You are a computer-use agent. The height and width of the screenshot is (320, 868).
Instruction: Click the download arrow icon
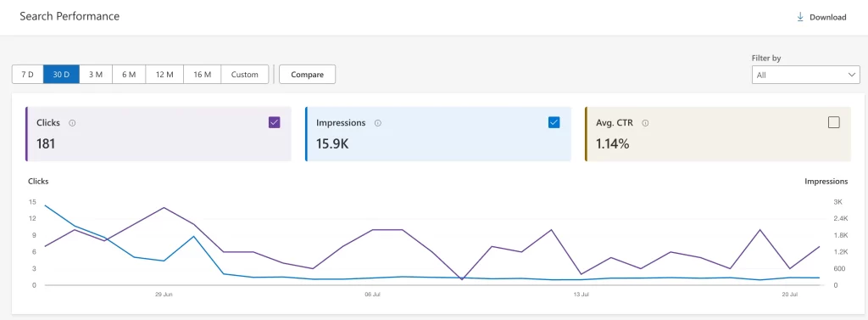(800, 17)
